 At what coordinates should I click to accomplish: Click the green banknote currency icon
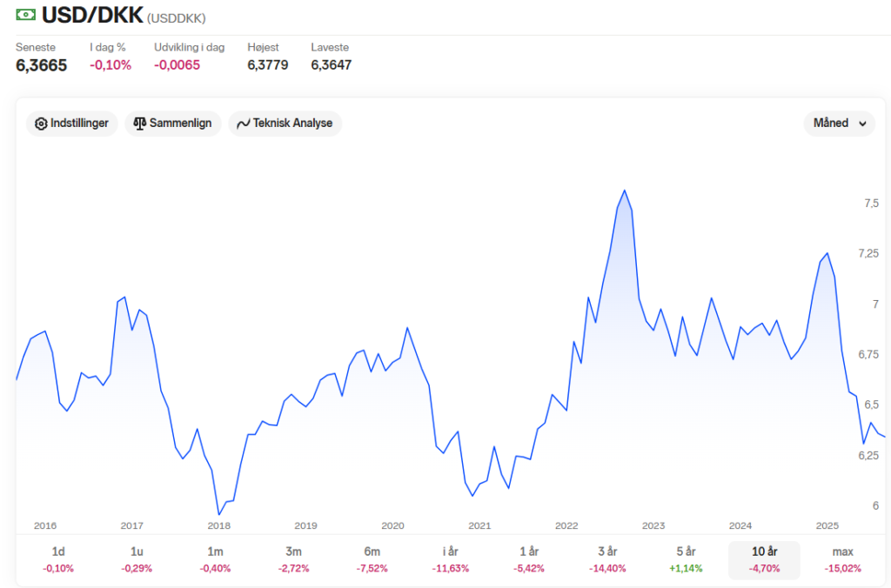[25, 14]
